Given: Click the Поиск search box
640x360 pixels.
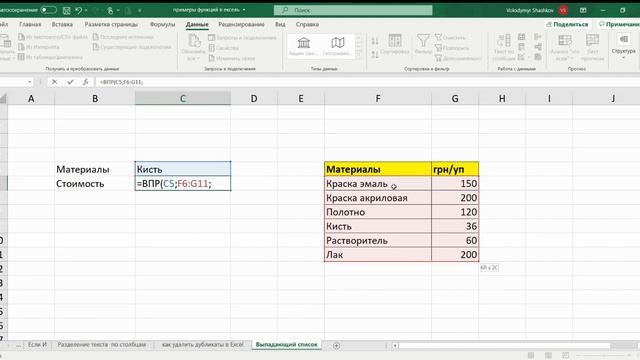Looking at the screenshot, I should (353, 10).
